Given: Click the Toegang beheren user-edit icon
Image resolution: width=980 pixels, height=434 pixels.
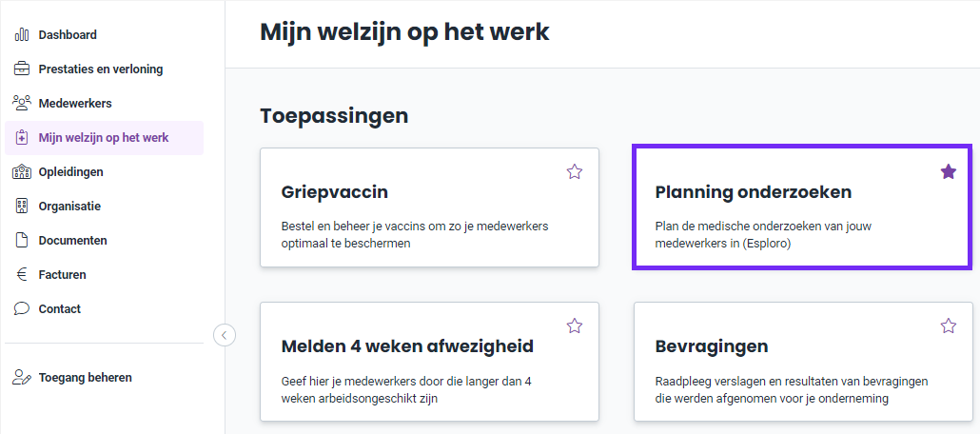Looking at the screenshot, I should [22, 377].
